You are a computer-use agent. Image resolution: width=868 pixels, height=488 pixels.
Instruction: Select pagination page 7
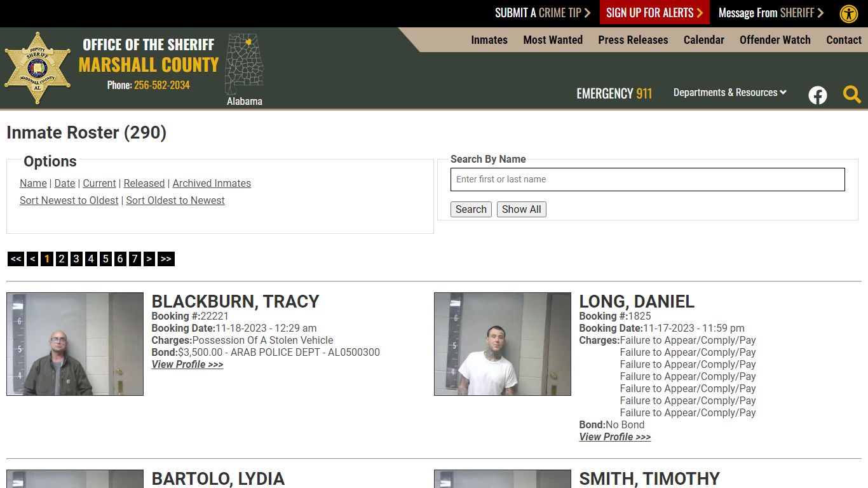pyautogui.click(x=135, y=259)
